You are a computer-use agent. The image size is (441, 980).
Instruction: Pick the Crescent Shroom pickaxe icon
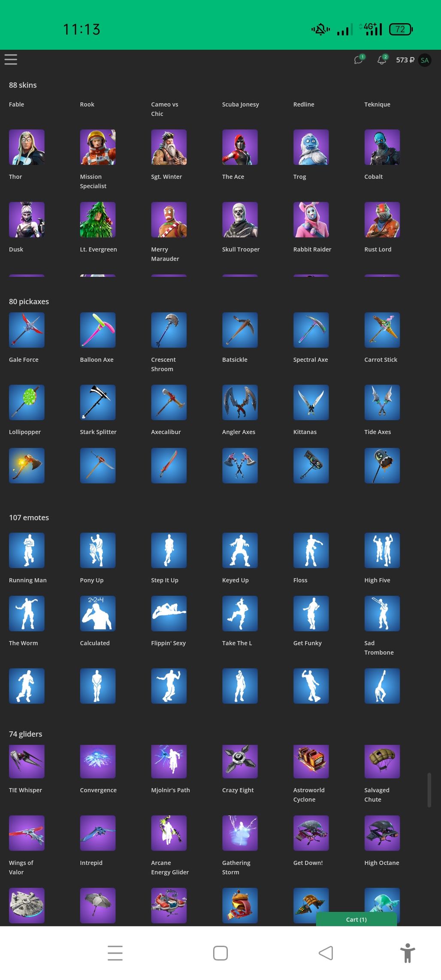pyautogui.click(x=169, y=330)
